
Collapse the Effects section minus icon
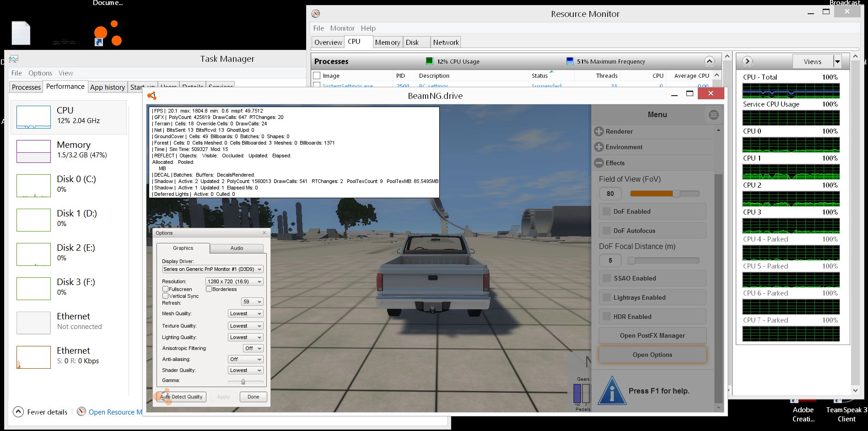click(598, 163)
